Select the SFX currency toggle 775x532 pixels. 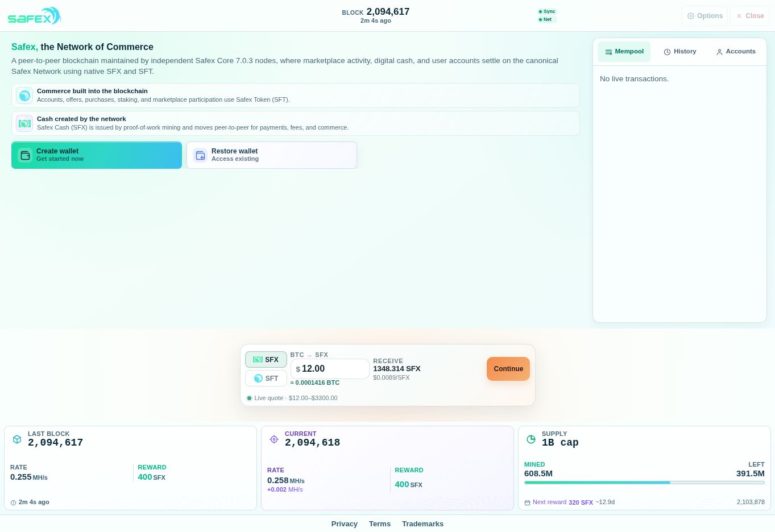click(x=266, y=359)
